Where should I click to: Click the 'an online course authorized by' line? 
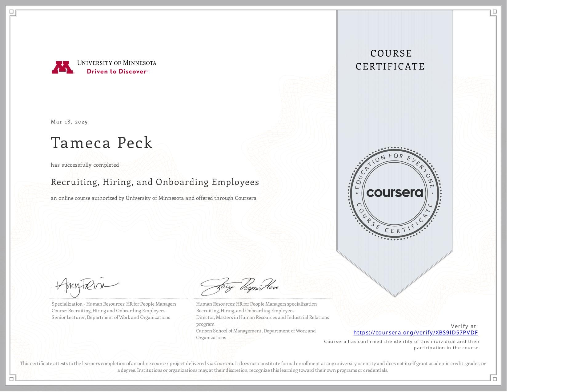154,198
